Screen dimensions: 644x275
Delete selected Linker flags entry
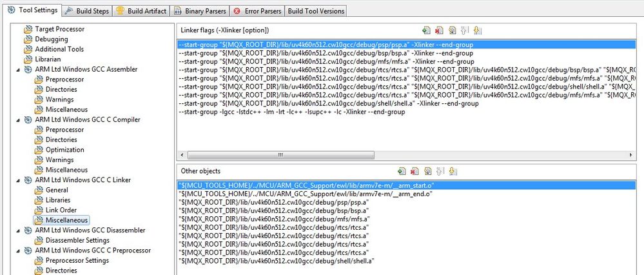click(439, 30)
